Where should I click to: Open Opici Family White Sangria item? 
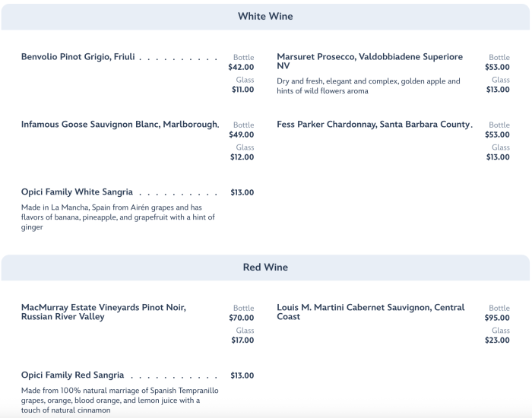pyautogui.click(x=77, y=192)
